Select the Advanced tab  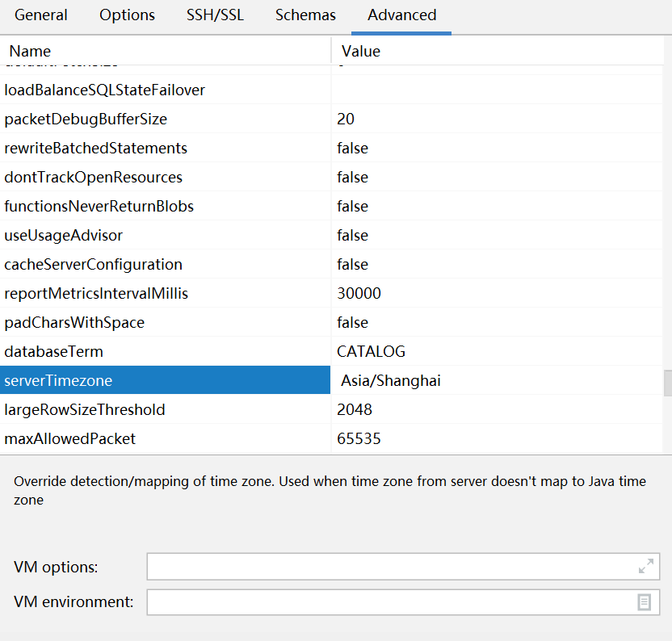[x=401, y=15]
